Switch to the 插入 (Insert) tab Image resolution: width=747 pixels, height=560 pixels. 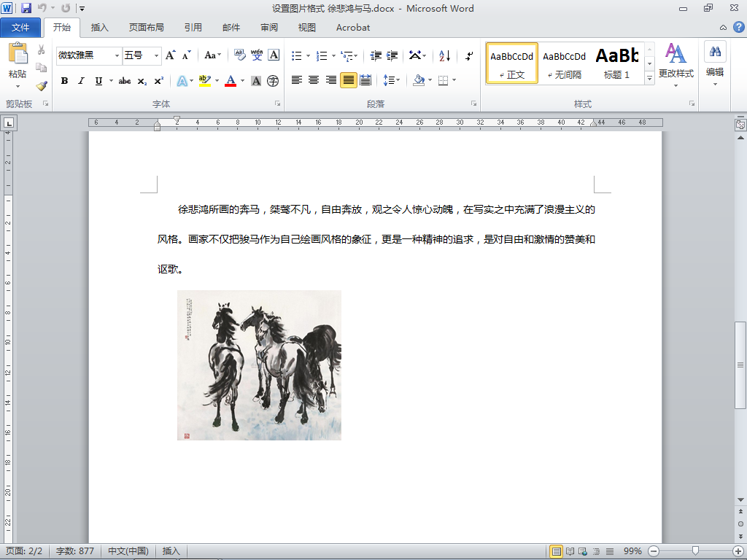99,28
